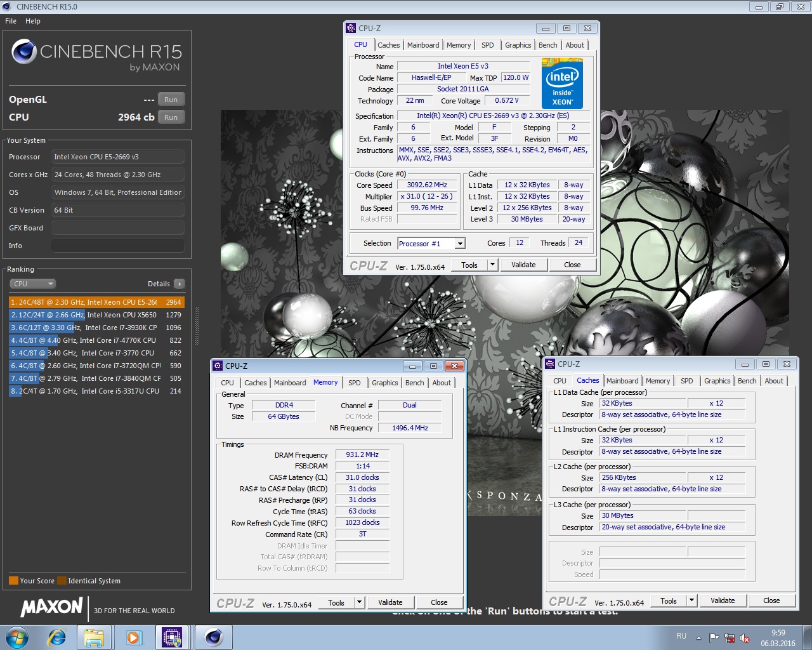Click the GFX Board input field
The image size is (812, 650).
118,228
